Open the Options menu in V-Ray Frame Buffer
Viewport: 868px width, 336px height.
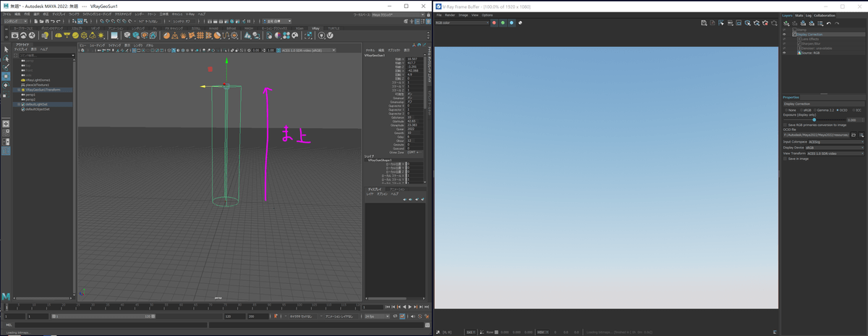tap(488, 14)
